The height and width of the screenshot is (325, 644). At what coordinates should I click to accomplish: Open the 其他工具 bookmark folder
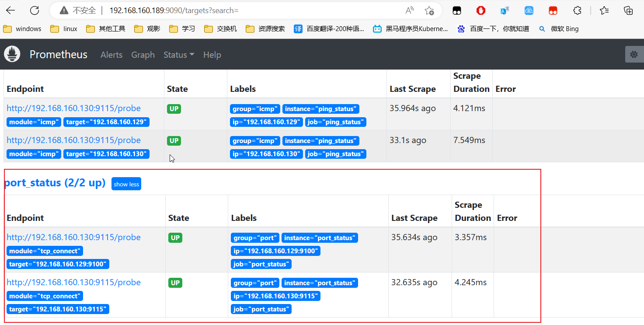point(106,29)
